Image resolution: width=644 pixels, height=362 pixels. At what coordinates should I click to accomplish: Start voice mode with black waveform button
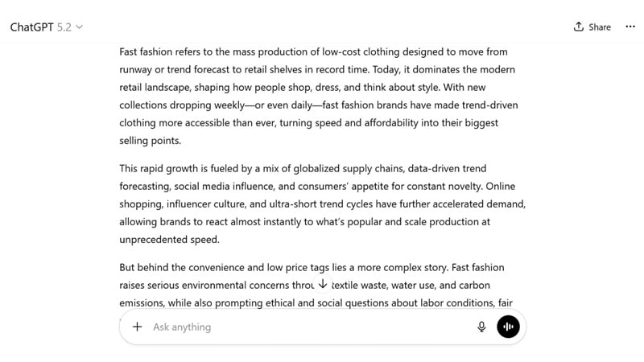[x=508, y=327]
